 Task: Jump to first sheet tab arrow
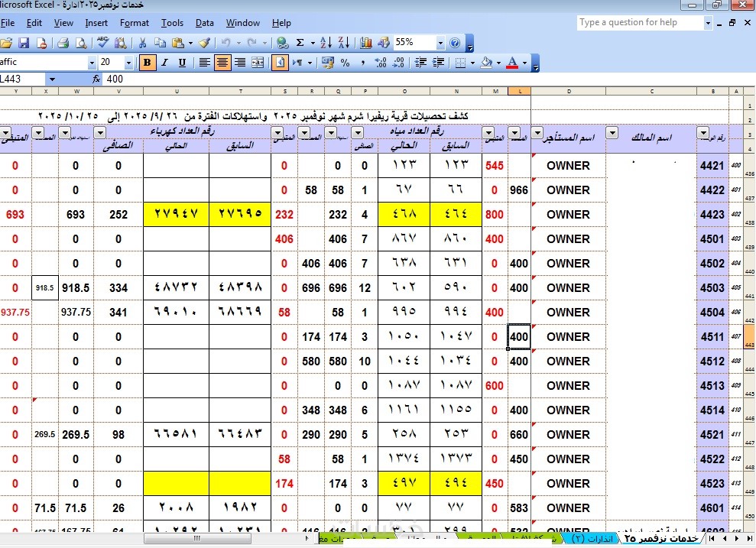712,538
